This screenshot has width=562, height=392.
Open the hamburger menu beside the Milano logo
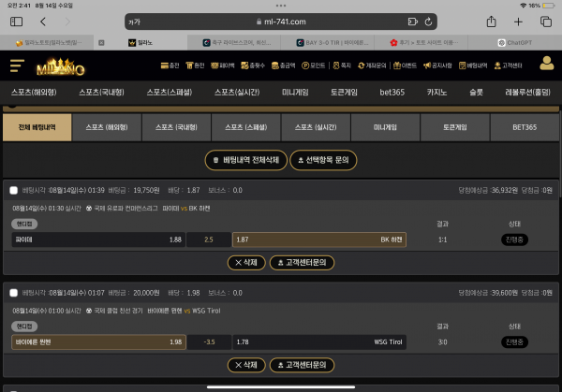click(17, 65)
